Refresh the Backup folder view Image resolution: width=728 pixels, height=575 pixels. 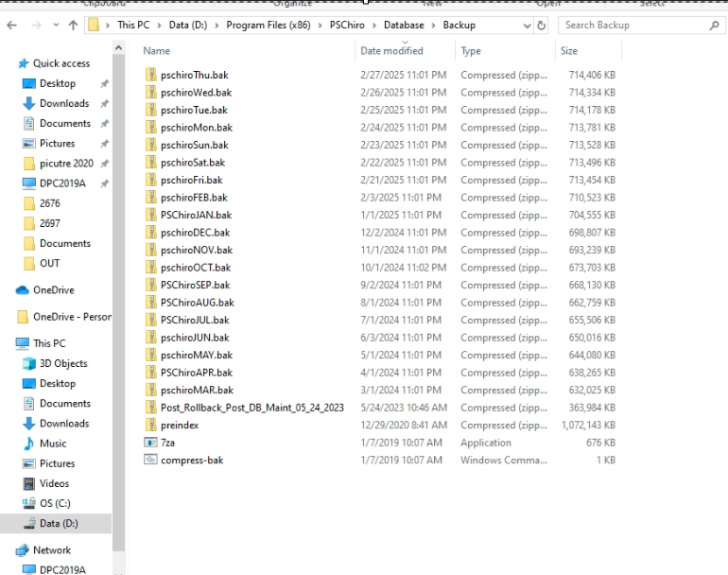pyautogui.click(x=542, y=26)
